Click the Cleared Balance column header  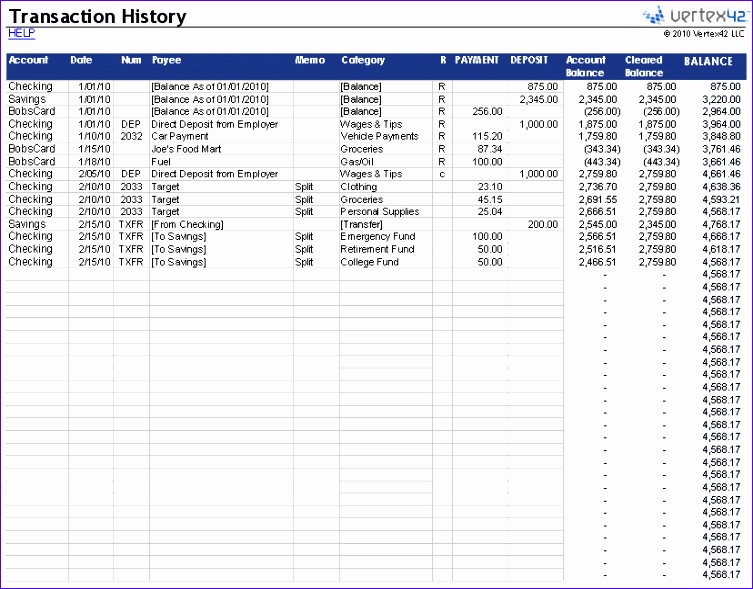tap(643, 66)
